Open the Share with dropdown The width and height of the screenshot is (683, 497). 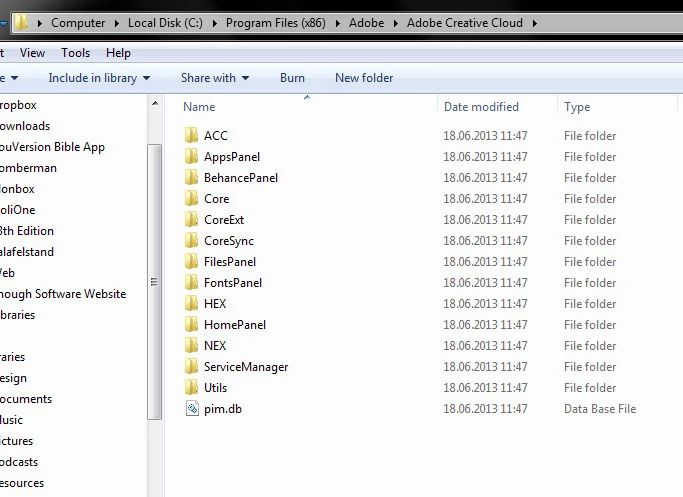coord(215,78)
